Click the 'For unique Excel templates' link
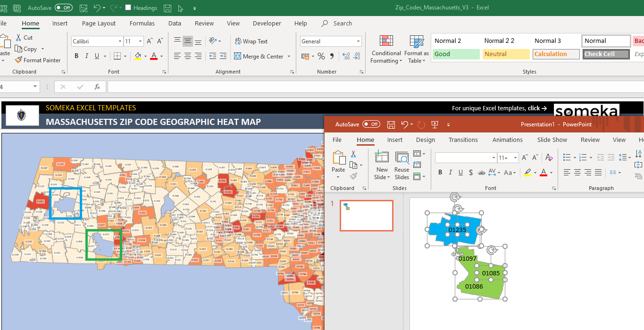The height and width of the screenshot is (330, 644). [x=500, y=108]
